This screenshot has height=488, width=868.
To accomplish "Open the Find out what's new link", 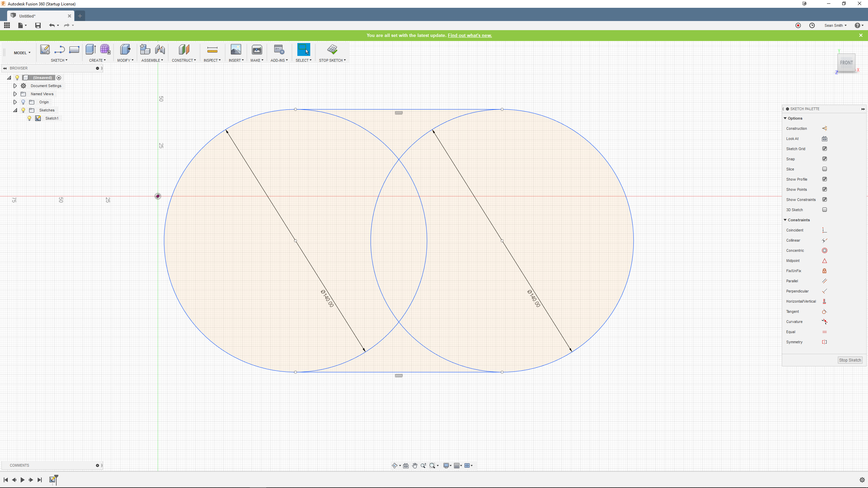I will (x=470, y=35).
